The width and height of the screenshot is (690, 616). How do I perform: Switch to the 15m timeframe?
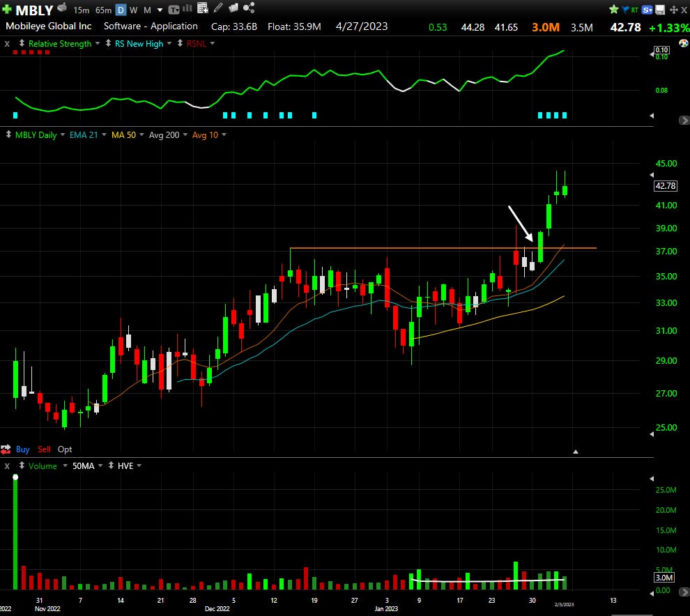pyautogui.click(x=81, y=10)
